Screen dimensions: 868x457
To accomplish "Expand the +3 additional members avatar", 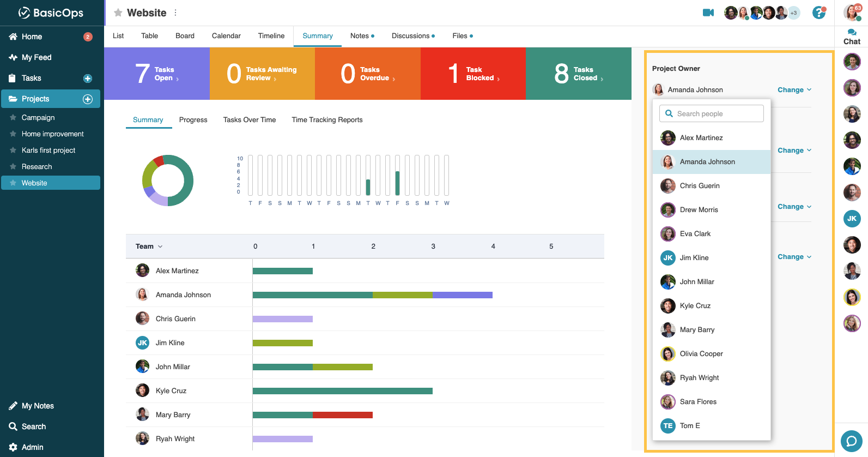I will 794,13.
